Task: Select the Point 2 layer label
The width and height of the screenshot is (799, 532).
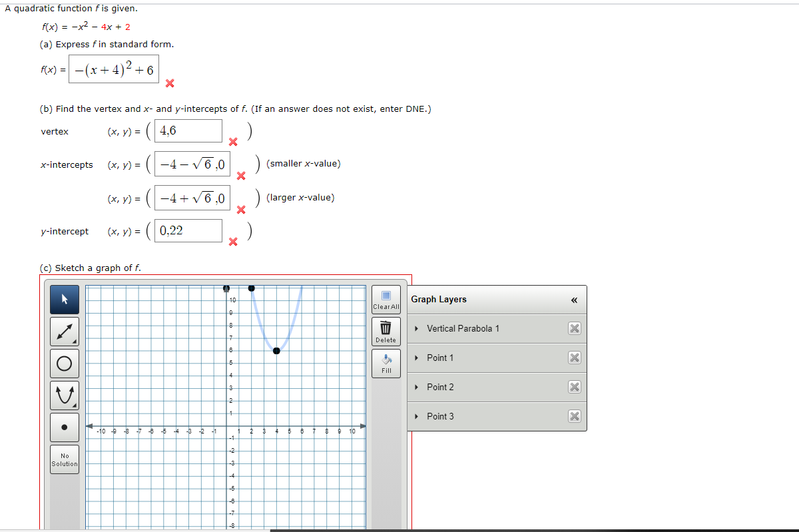Action: pyautogui.click(x=440, y=388)
